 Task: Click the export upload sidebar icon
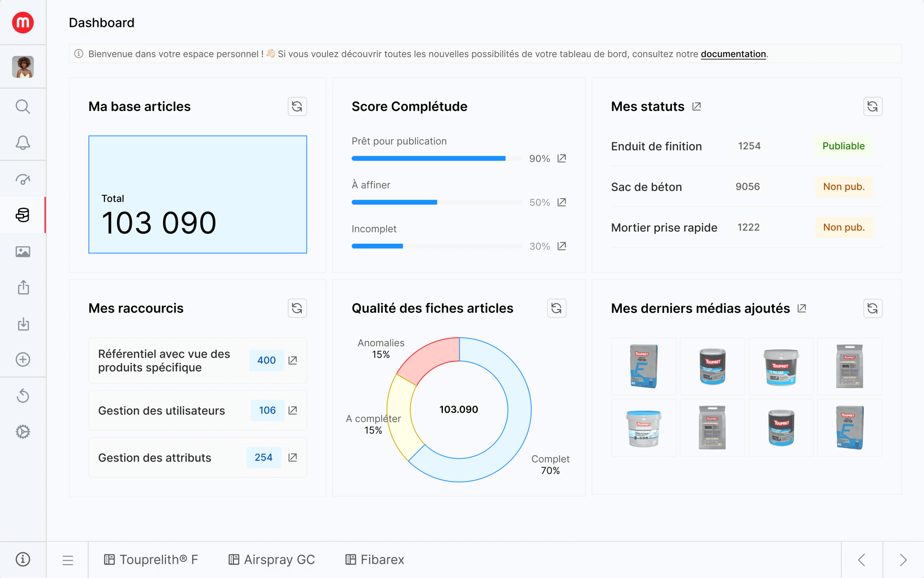23,288
